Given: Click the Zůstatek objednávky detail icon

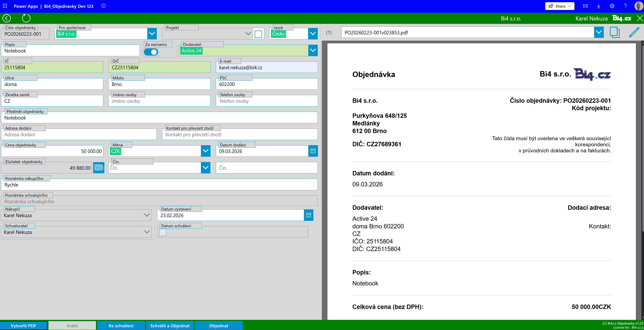Looking at the screenshot, I should (99, 168).
